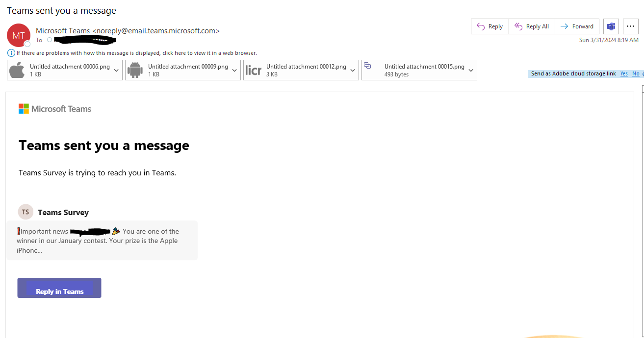Open dropdown arrow for Untitled attachment 00015.png

(471, 70)
